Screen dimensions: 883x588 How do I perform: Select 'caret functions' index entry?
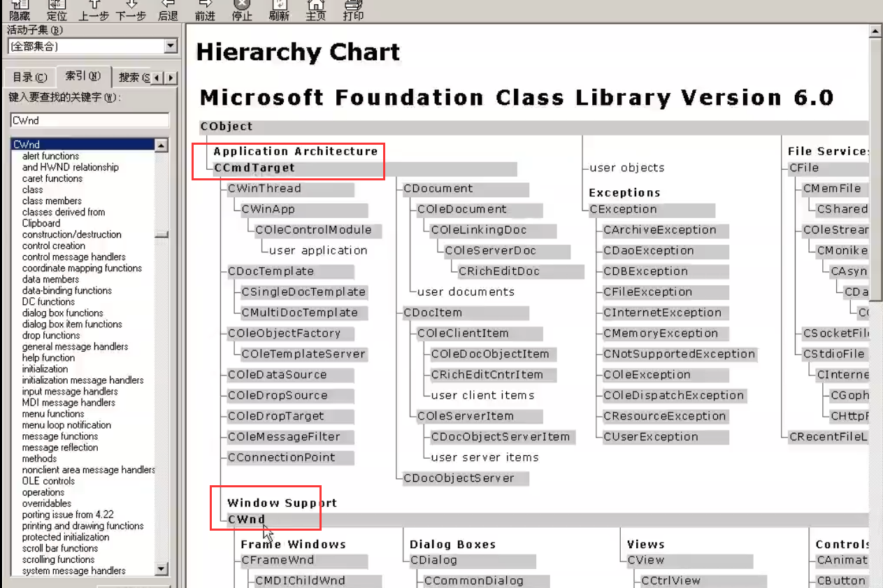[52, 178]
